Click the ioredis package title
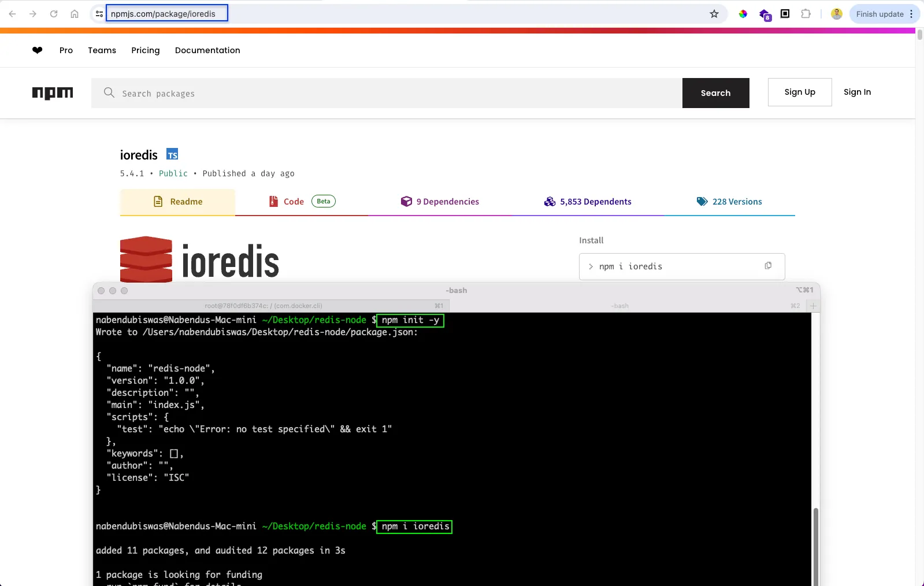 tap(139, 155)
